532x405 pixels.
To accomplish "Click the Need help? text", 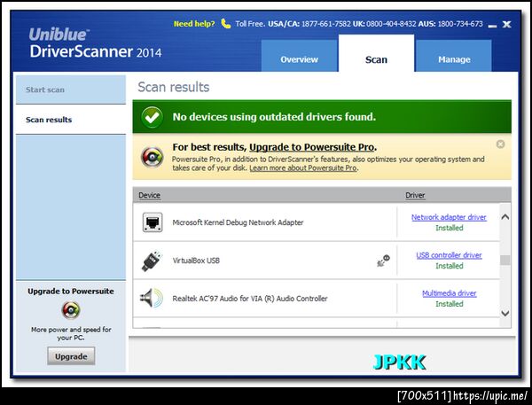I will click(194, 24).
